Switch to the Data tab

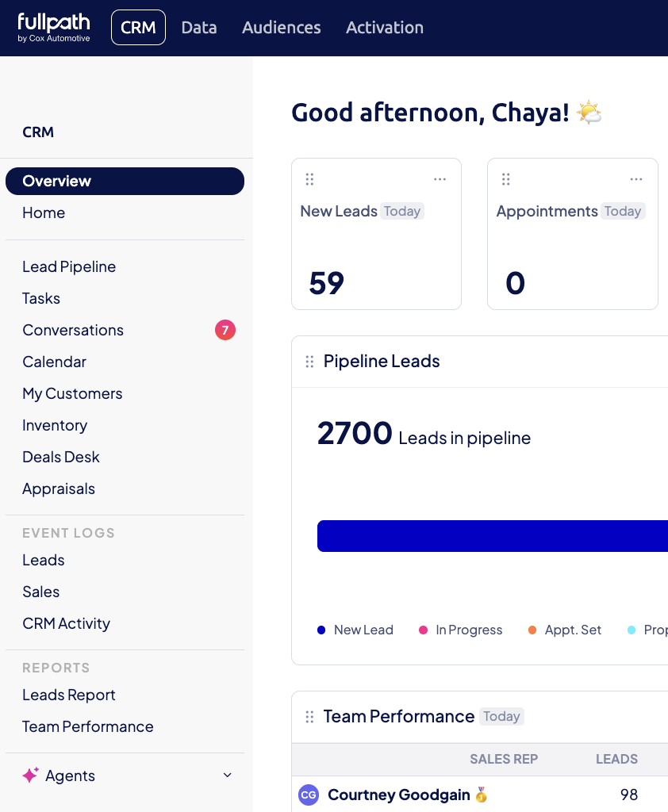(199, 28)
